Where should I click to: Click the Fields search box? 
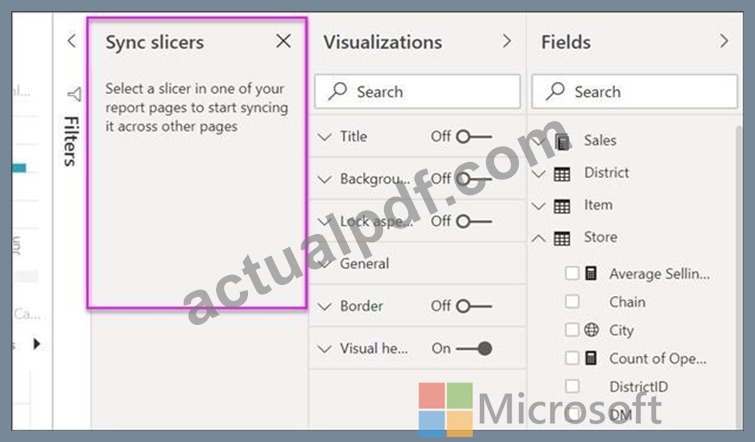(635, 91)
